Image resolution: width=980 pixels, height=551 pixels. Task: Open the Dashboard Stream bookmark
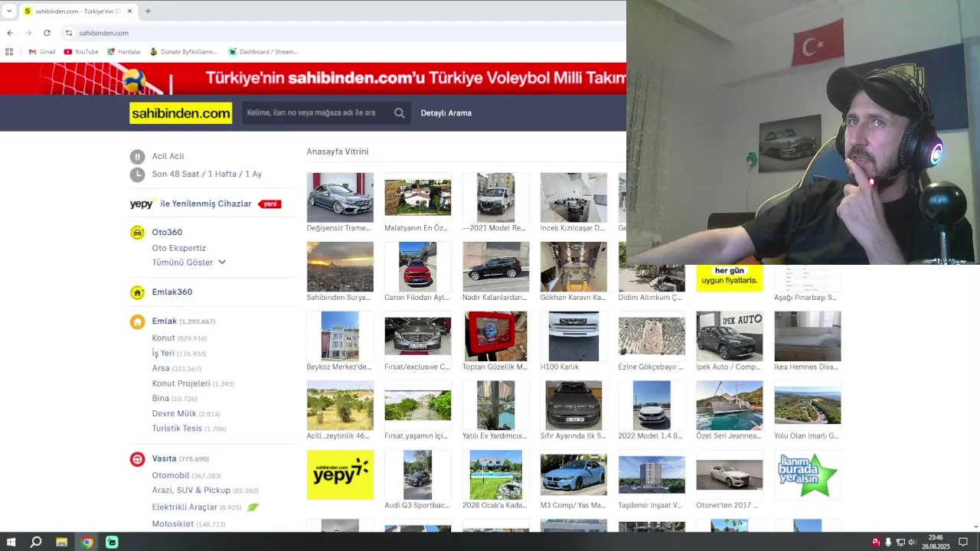(x=263, y=52)
